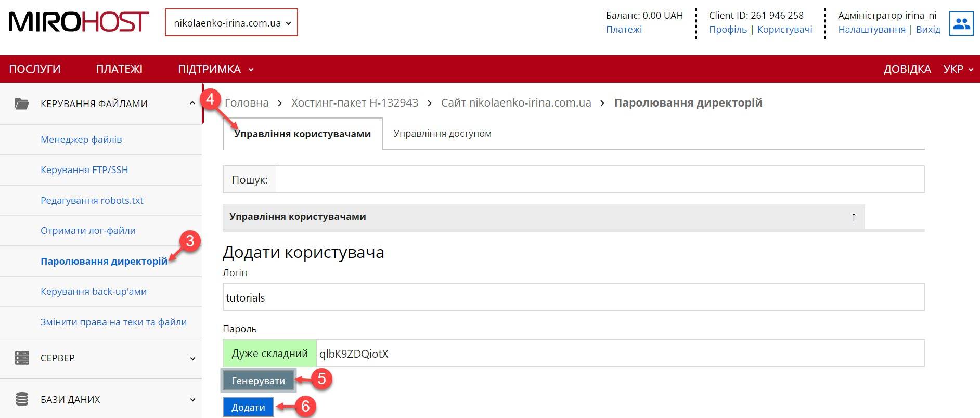Click the sort arrow in Управління користувачами header
The width and height of the screenshot is (980, 418).
pyautogui.click(x=854, y=217)
